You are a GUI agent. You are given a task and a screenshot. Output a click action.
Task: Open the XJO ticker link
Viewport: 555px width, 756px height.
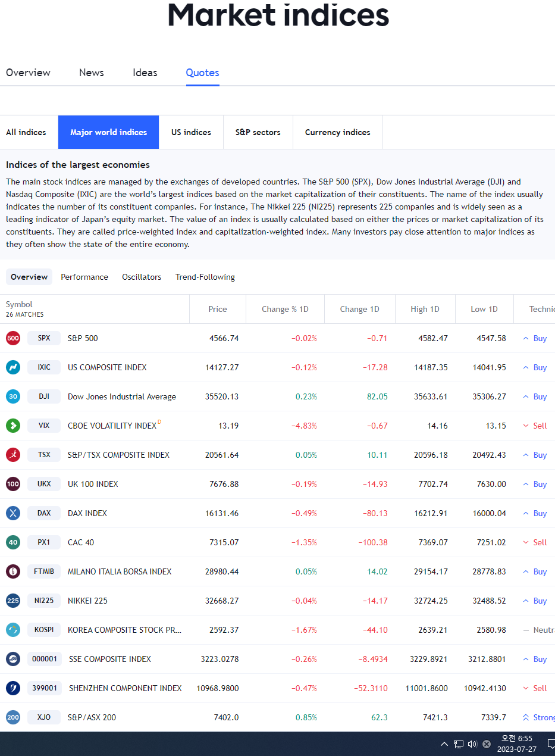click(44, 717)
